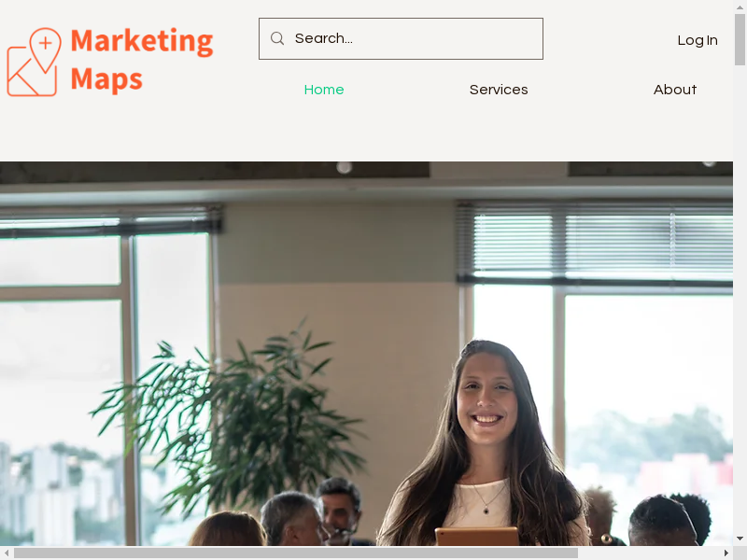Focus the Search... input field

(x=401, y=38)
